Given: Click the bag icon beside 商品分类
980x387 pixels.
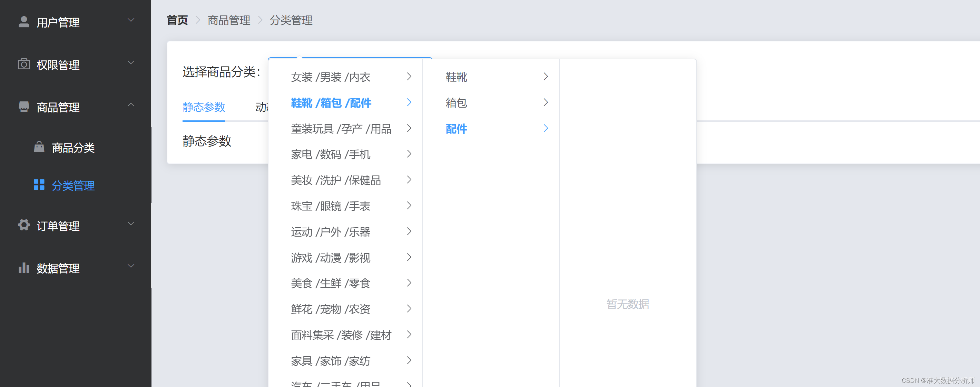Looking at the screenshot, I should click(39, 147).
